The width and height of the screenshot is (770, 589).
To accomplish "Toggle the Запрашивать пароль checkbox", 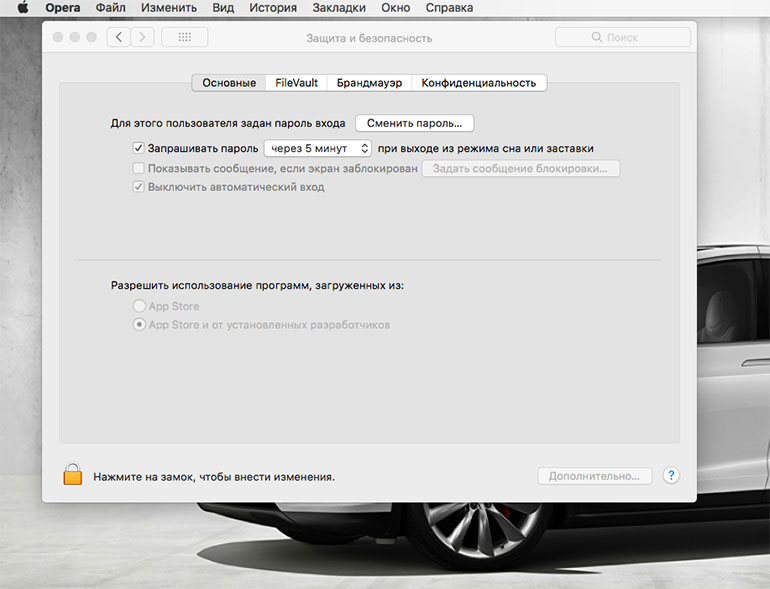I will coord(138,148).
